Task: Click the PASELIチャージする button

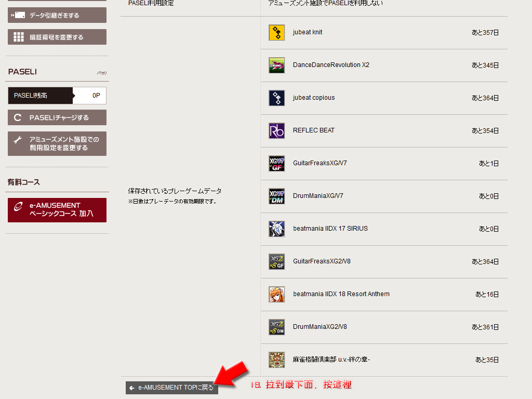Action: point(57,117)
